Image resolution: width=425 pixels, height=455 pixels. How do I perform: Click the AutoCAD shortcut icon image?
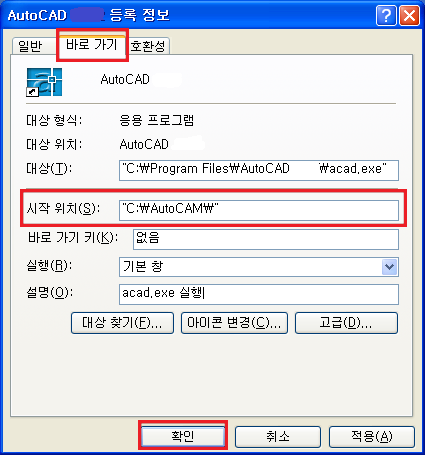coord(44,82)
